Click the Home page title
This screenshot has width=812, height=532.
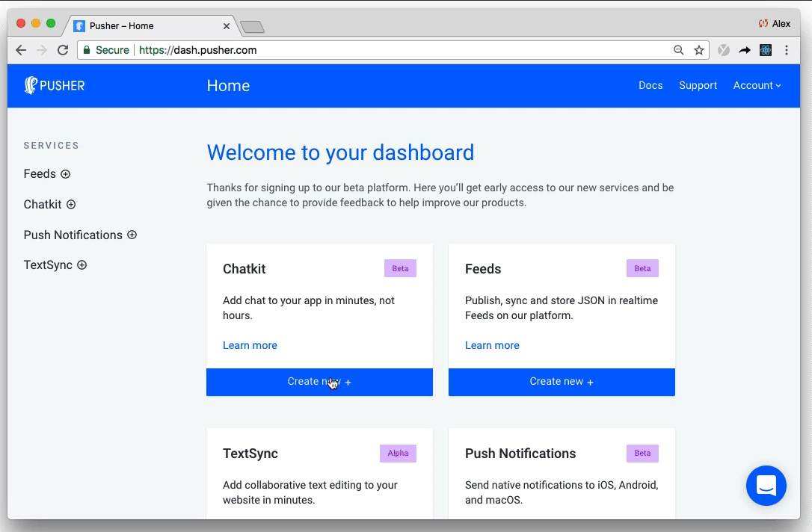[x=228, y=86]
